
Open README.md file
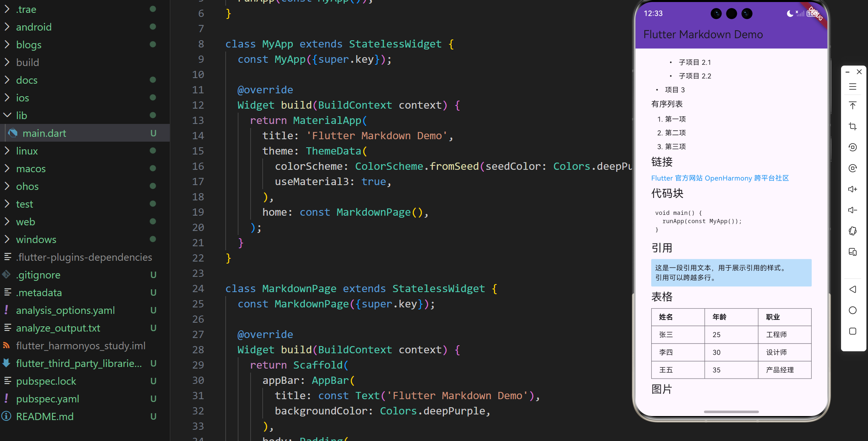[x=45, y=416]
